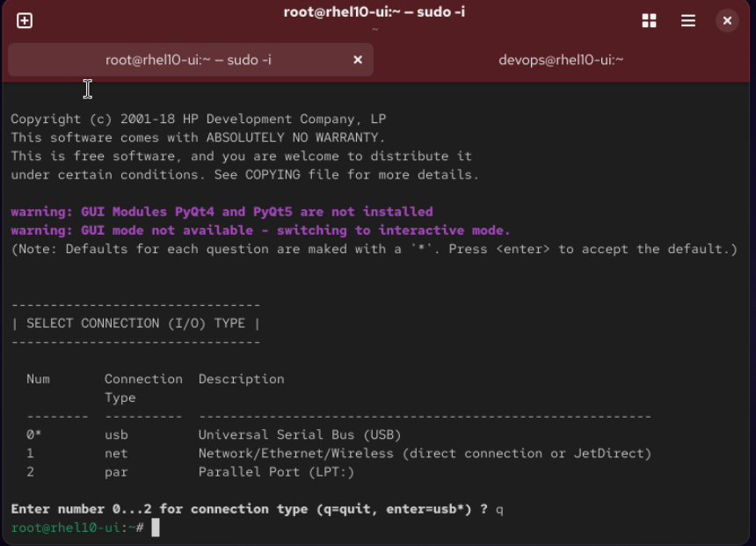Image resolution: width=756 pixels, height=546 pixels.
Task: Open the terminal main menu
Action: tap(688, 20)
